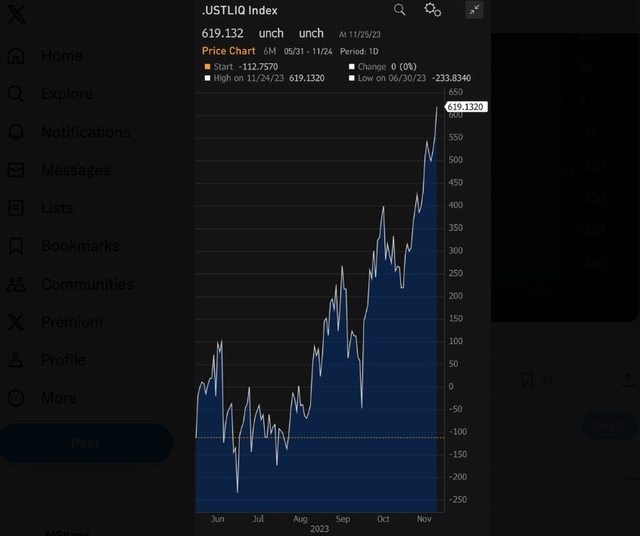Open the 6M time range selector

tap(269, 51)
